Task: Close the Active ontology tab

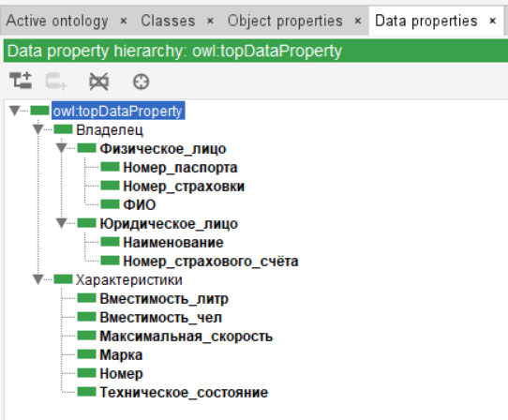Action: point(124,21)
